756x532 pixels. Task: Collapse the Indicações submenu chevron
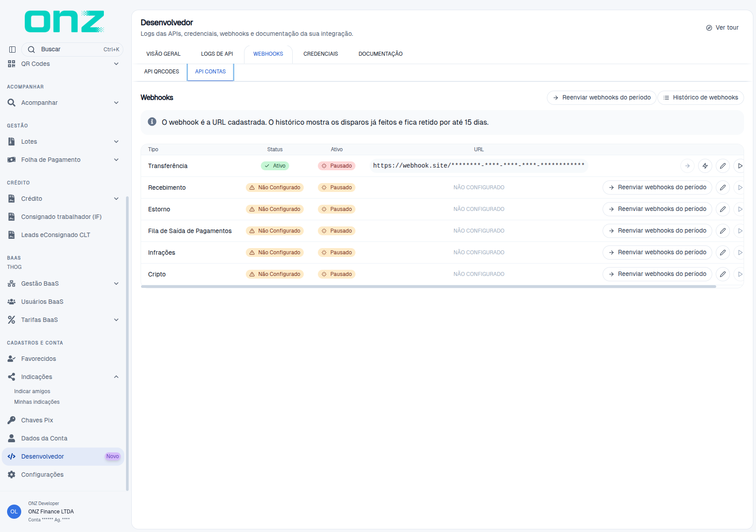[x=116, y=377]
